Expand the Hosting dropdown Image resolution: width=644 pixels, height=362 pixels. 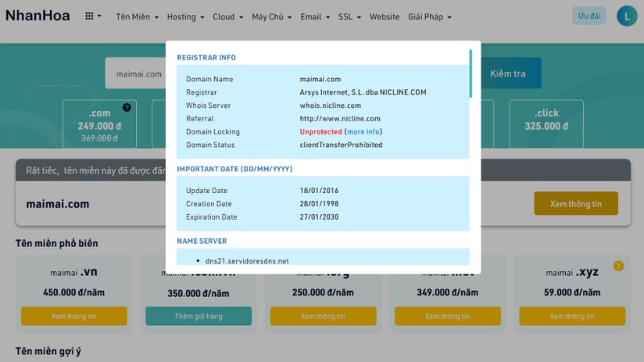tap(185, 17)
